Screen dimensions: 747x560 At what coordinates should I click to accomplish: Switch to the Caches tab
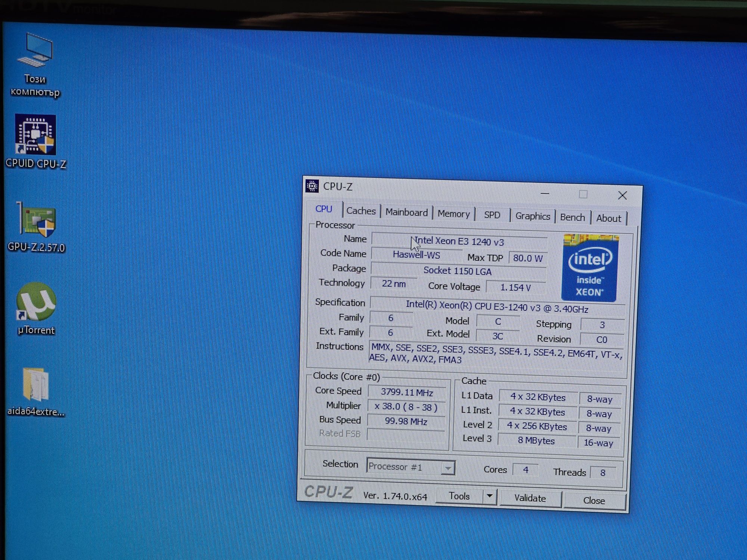tap(361, 211)
